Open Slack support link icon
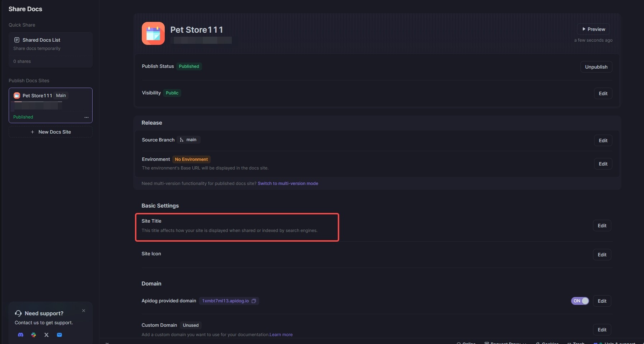The width and height of the screenshot is (644, 344). pos(34,335)
